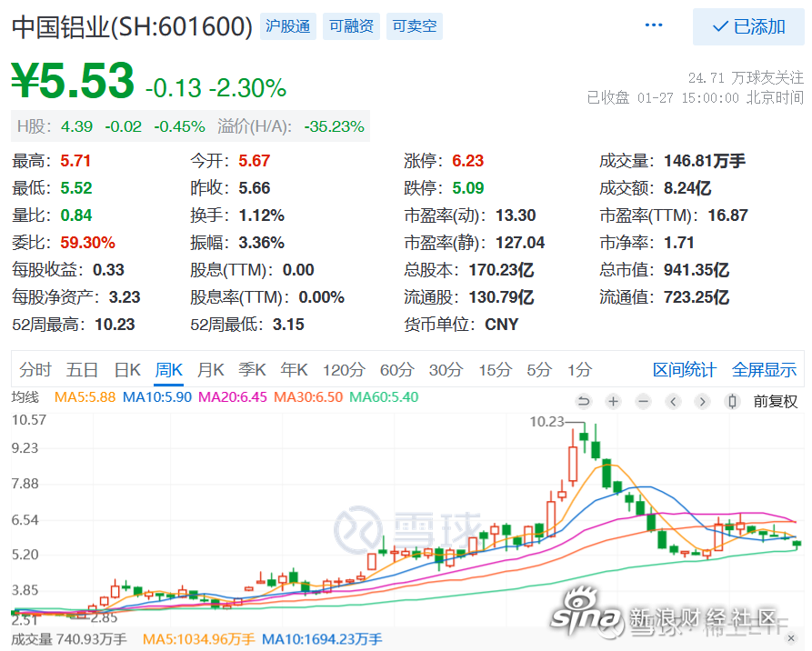Click the 成交量 value 146.81万手
Screen dimensions: 812x651
tap(705, 161)
